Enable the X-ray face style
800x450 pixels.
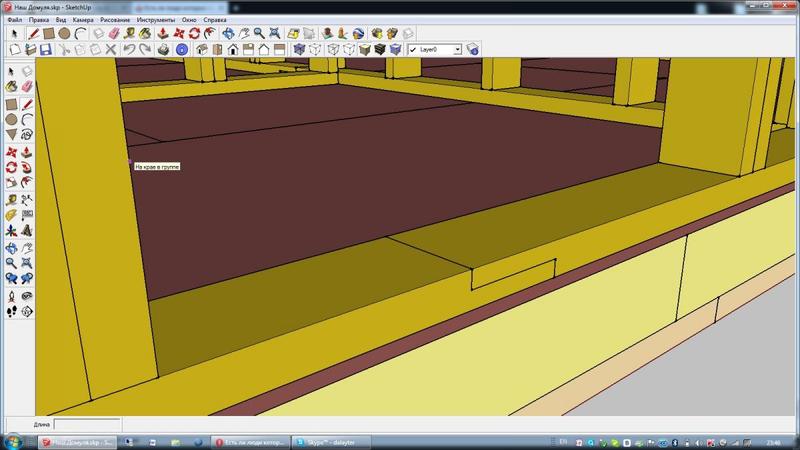pos(298,48)
